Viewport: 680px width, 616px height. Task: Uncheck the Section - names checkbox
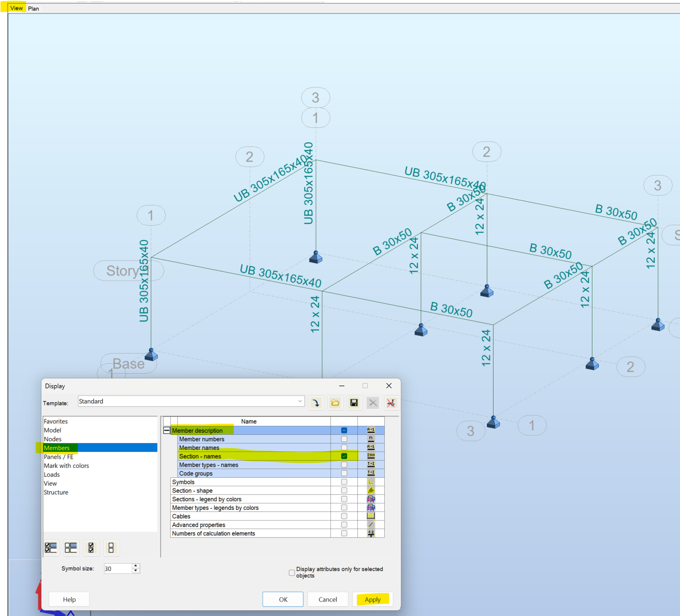pos(344,456)
